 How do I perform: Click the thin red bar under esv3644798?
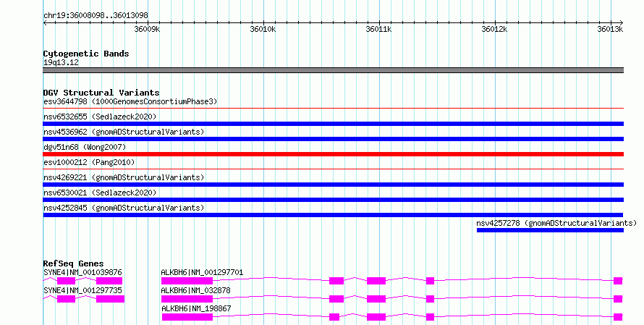click(333, 109)
